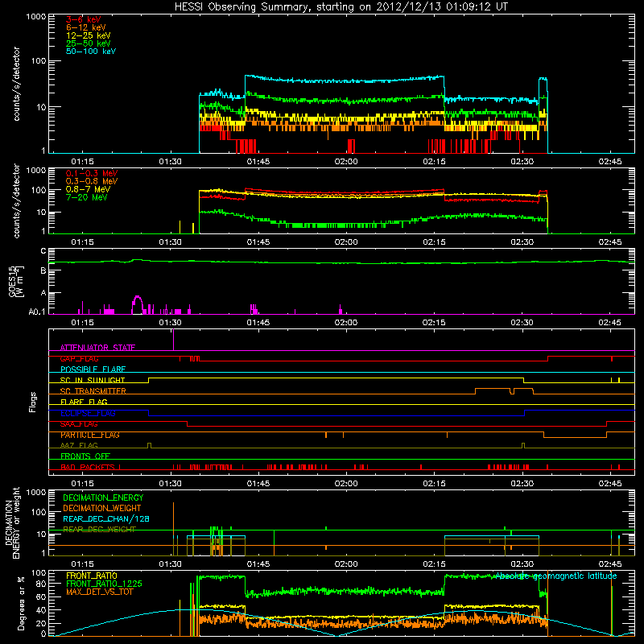This screenshot has width=644, height=644.
Task: Select the "50-100 keV" legend label
Action: (91, 52)
